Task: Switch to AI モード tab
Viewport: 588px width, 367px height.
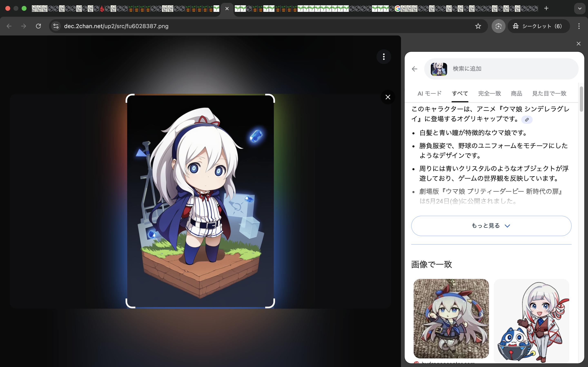Action: 429,93
